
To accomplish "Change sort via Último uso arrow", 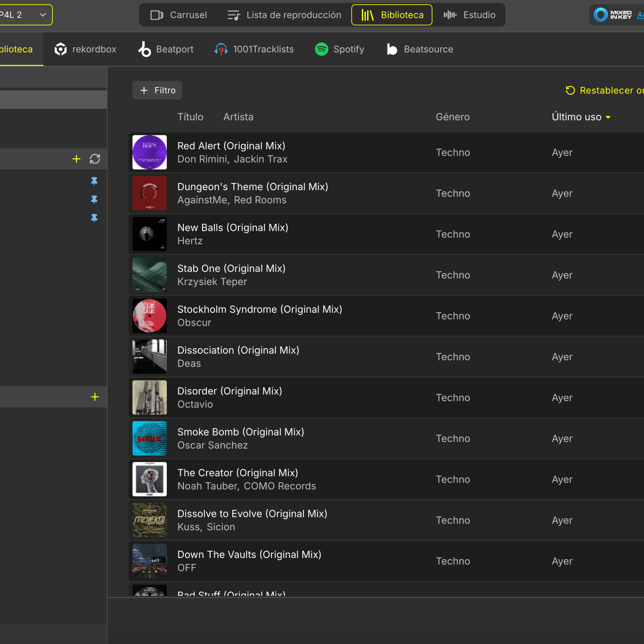I will [608, 117].
